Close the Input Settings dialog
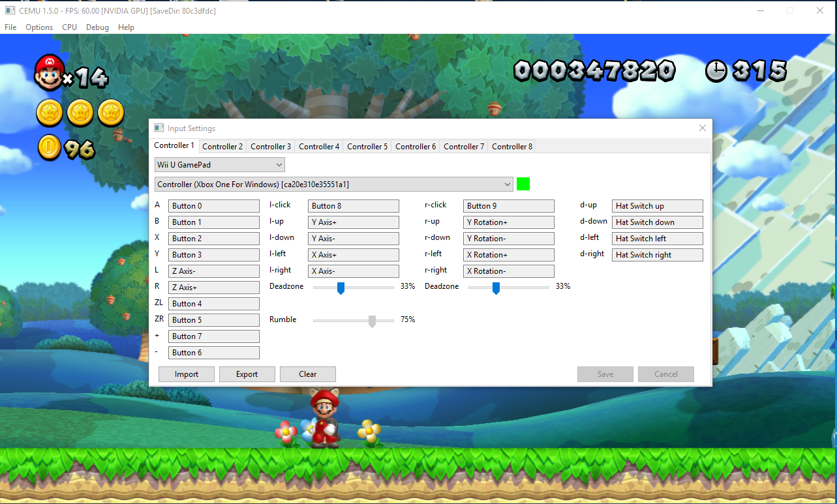 click(703, 128)
